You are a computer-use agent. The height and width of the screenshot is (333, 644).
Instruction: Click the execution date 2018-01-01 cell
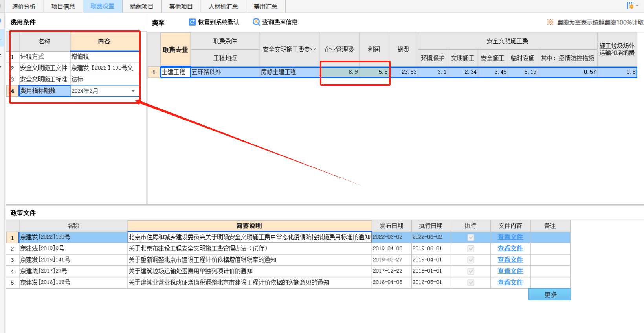click(x=431, y=271)
